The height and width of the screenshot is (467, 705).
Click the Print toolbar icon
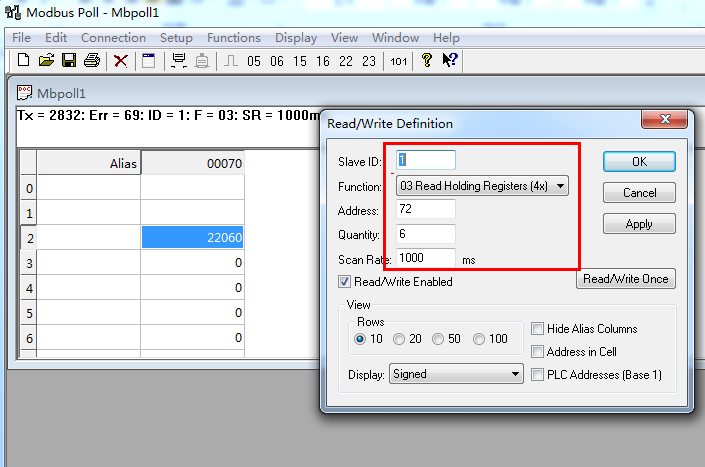coord(91,61)
